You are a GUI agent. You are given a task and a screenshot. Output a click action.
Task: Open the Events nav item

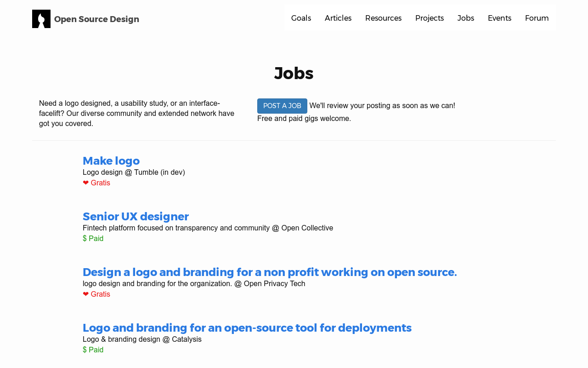tap(499, 18)
